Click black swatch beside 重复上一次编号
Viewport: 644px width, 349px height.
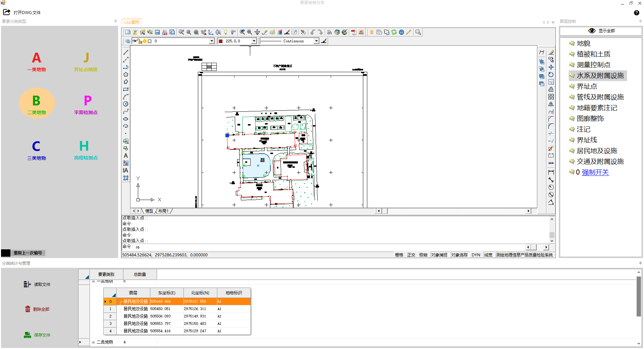pyautogui.click(x=6, y=253)
